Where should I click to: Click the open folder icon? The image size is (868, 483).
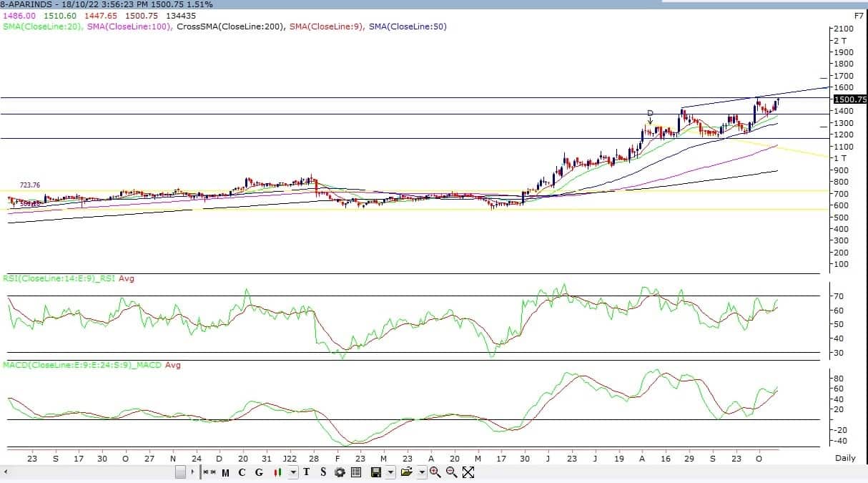pyautogui.click(x=407, y=472)
